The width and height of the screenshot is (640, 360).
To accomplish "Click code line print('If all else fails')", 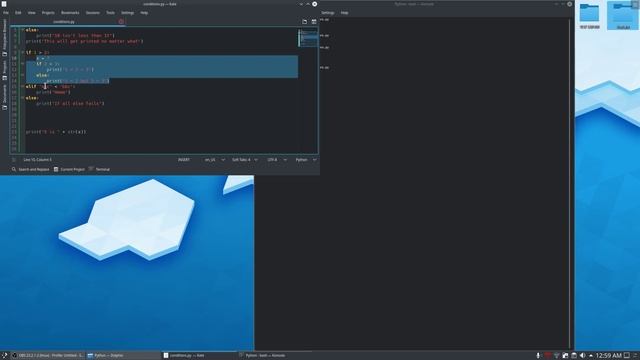I will pos(70,104).
